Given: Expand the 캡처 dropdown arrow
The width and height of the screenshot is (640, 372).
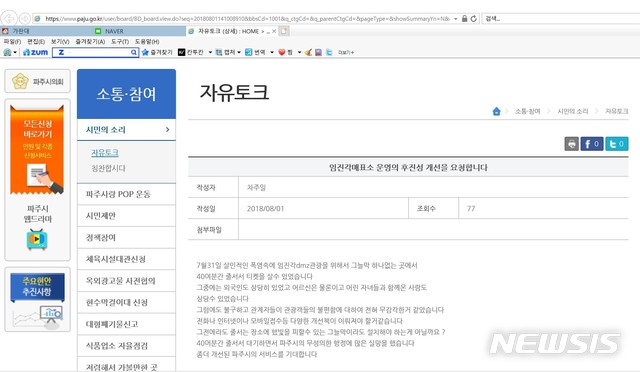Looking at the screenshot, I should tap(239, 52).
